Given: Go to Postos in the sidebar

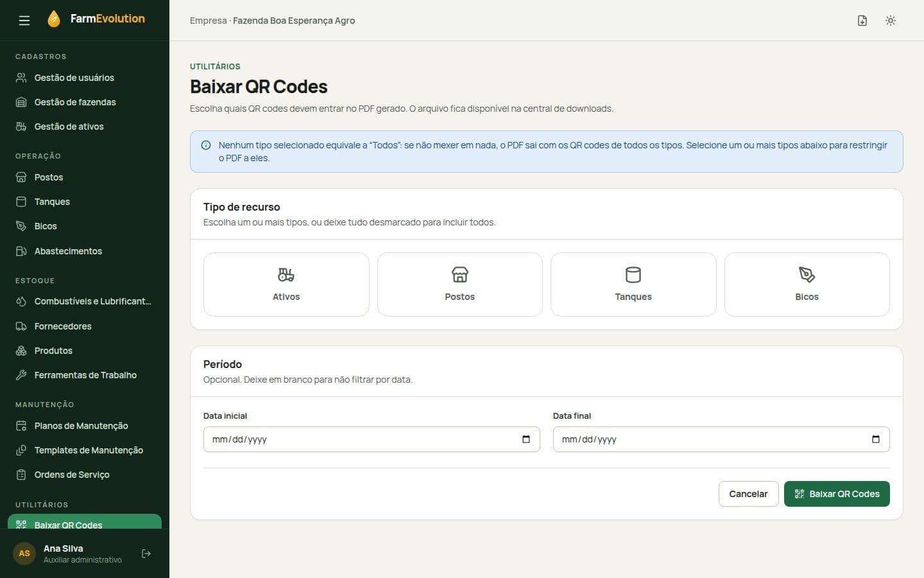Looking at the screenshot, I should click(85, 177).
